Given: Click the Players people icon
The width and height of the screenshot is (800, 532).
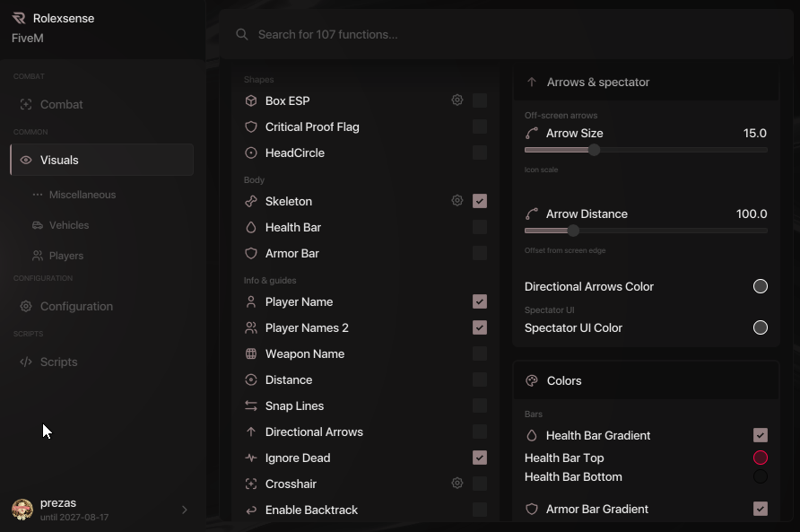Looking at the screenshot, I should point(38,256).
